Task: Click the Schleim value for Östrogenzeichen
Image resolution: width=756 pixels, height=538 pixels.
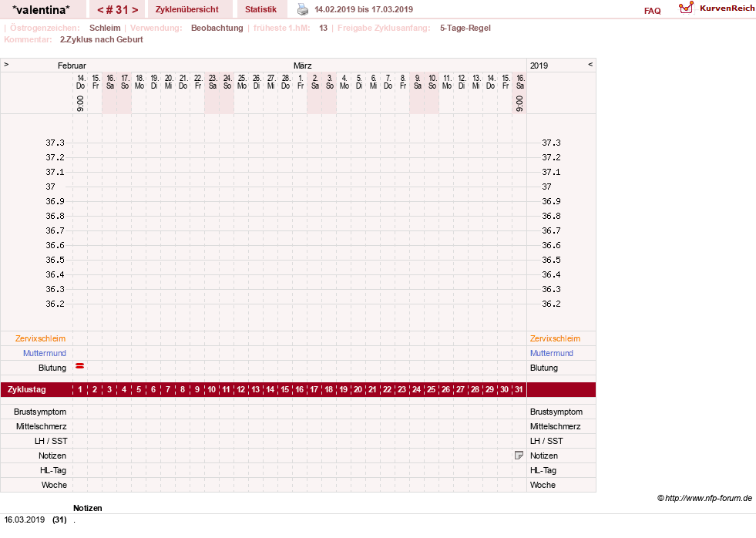Action: [105, 28]
